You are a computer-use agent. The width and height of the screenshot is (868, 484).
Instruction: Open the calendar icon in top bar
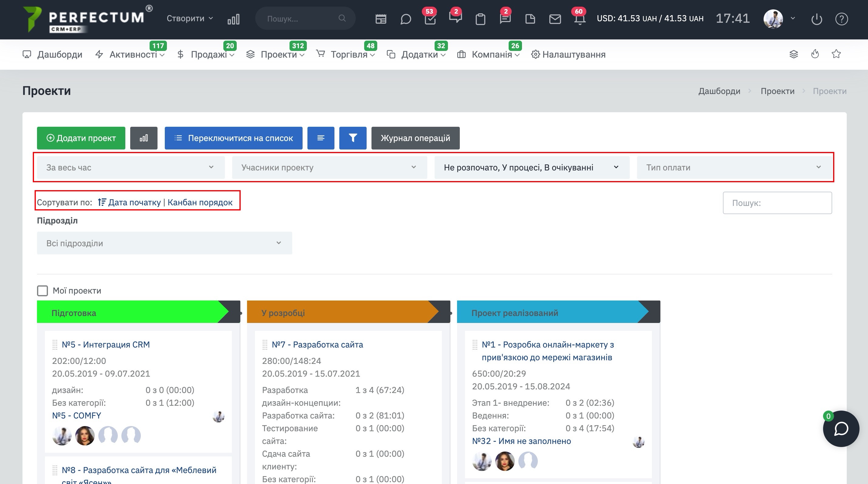tap(381, 19)
